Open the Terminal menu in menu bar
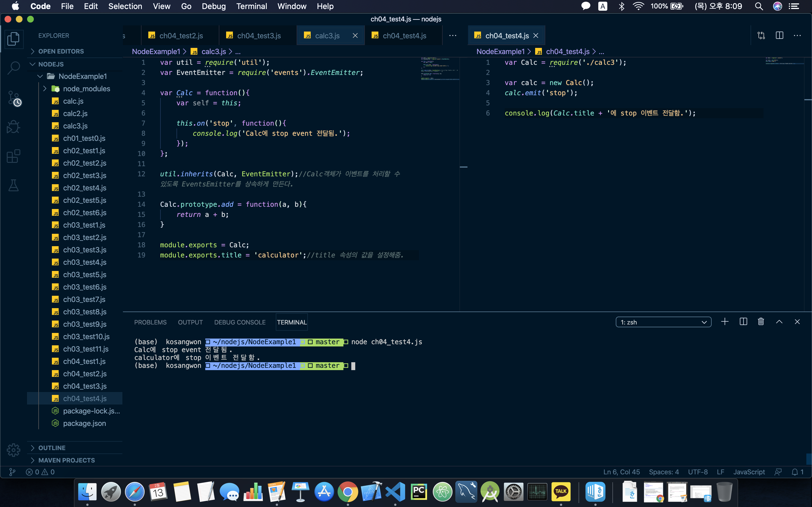812x507 pixels. [x=251, y=6]
